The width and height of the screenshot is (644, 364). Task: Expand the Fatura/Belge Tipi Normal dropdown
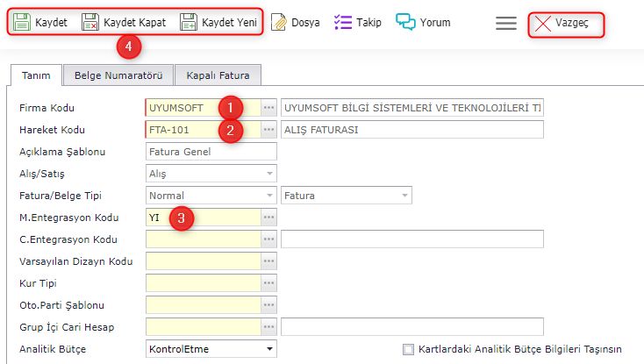(268, 196)
